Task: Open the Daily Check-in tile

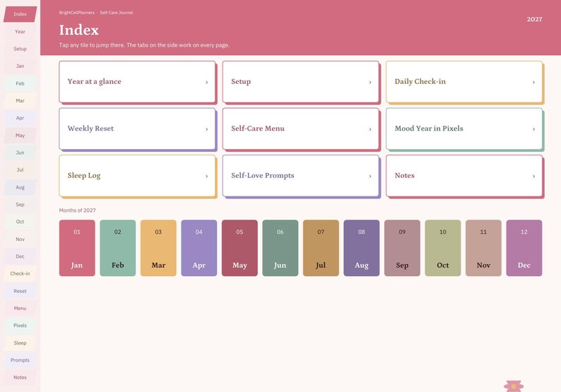Action: [x=464, y=82]
